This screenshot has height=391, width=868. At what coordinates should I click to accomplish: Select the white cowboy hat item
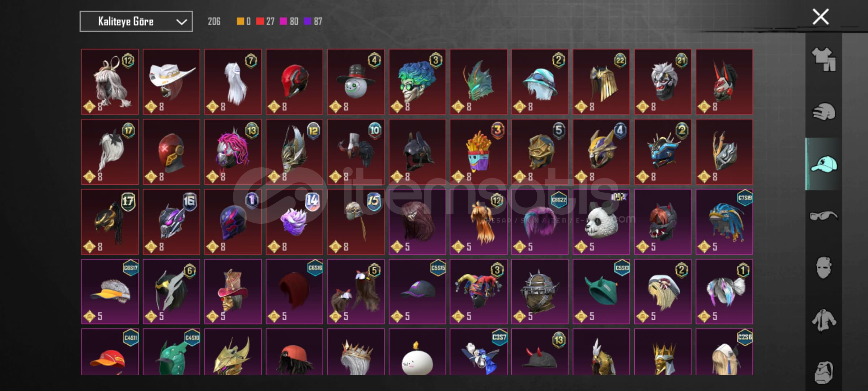tap(171, 82)
